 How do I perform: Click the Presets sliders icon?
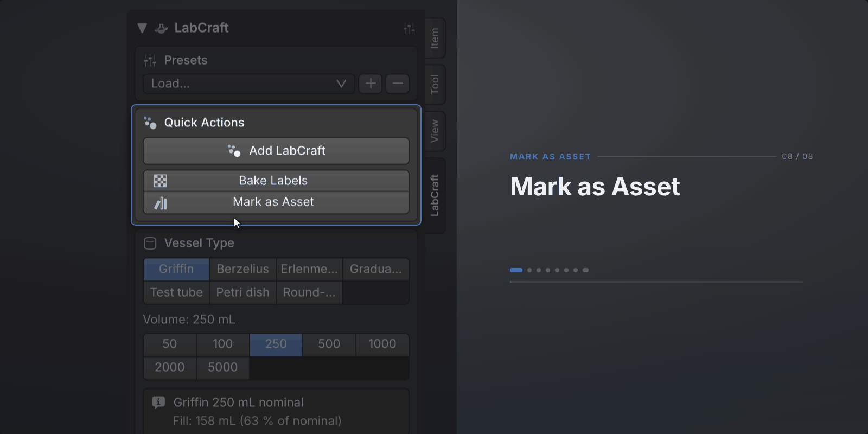click(150, 60)
